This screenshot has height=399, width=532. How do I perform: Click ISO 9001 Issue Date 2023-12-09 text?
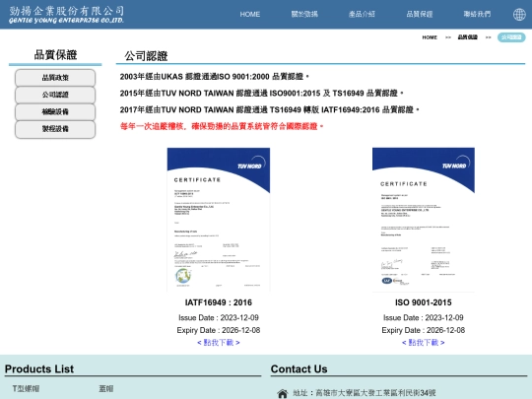pos(424,317)
